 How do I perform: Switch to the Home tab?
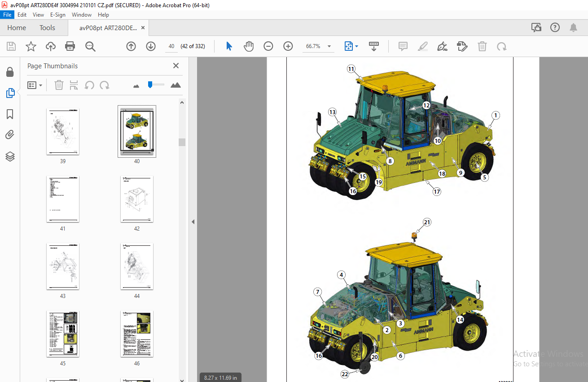[x=17, y=27]
